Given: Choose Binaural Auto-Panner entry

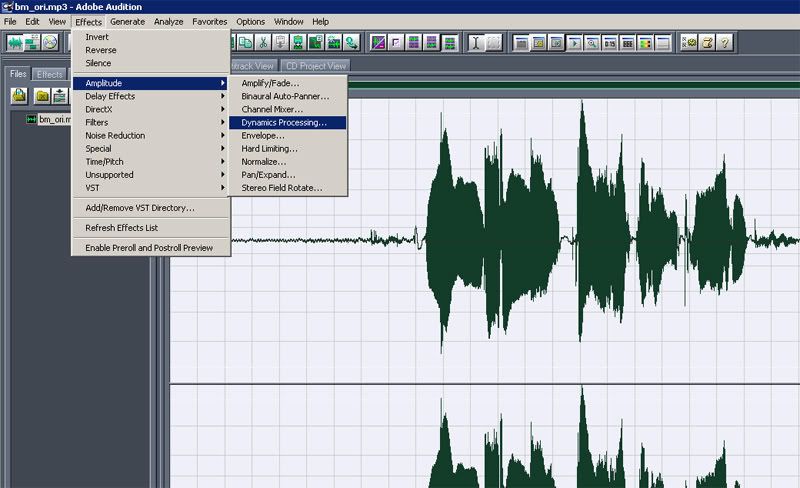Looking at the screenshot, I should tap(288, 96).
